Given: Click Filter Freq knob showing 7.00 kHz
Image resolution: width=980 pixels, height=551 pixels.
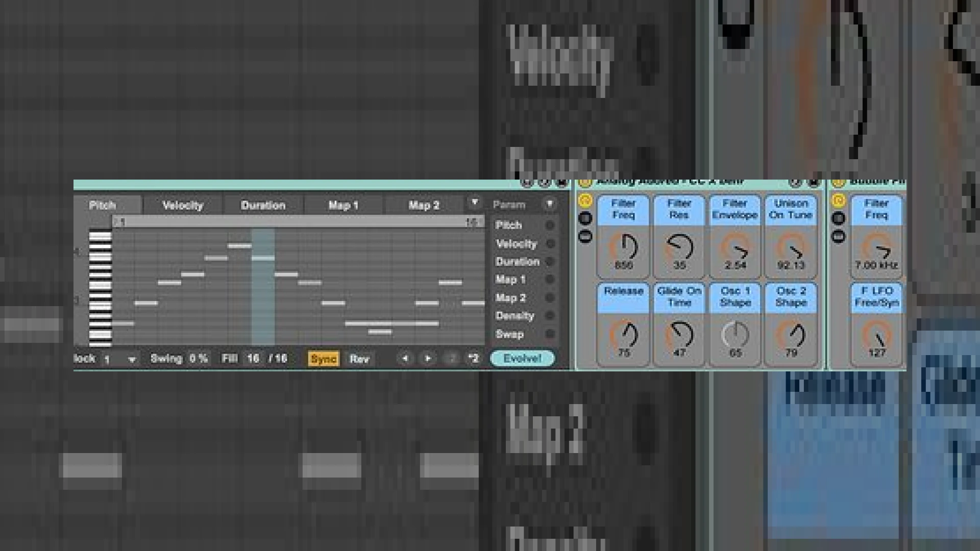Looking at the screenshot, I should (x=876, y=247).
